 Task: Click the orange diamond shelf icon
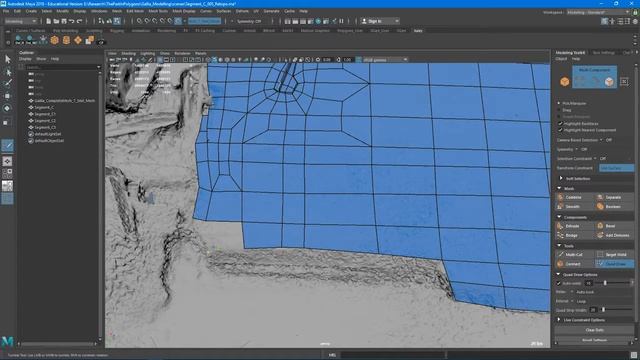[78, 40]
